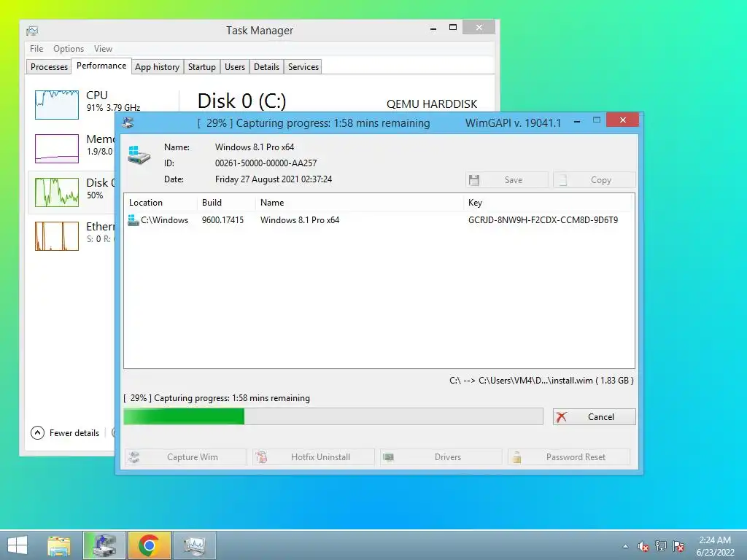Switch to Users tab

[x=235, y=66]
